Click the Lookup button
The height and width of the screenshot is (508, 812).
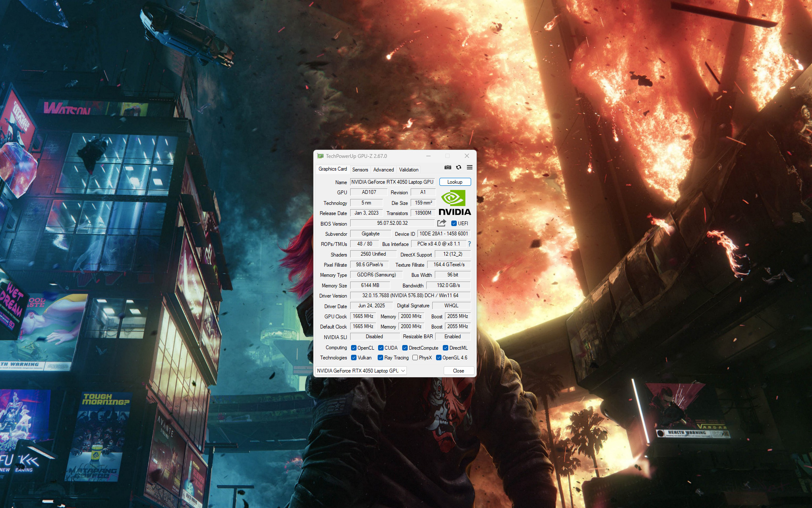pyautogui.click(x=455, y=182)
